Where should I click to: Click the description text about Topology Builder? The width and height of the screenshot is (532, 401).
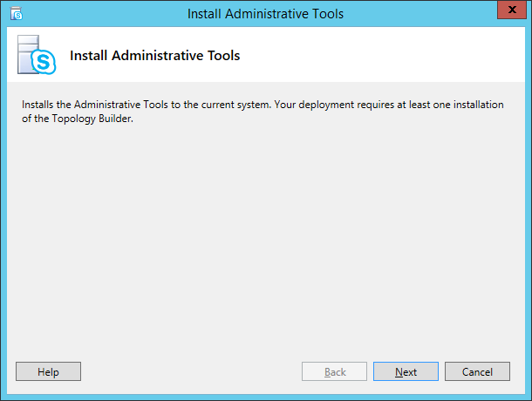263,112
